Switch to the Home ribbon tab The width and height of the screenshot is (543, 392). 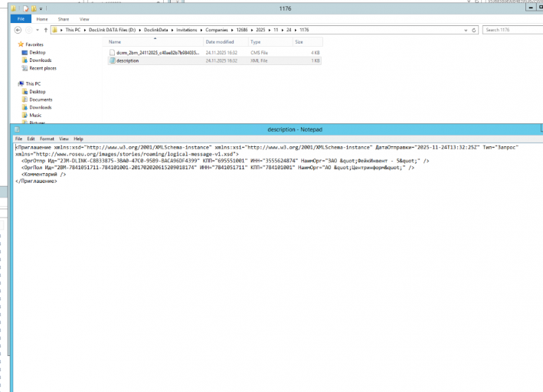[42, 19]
